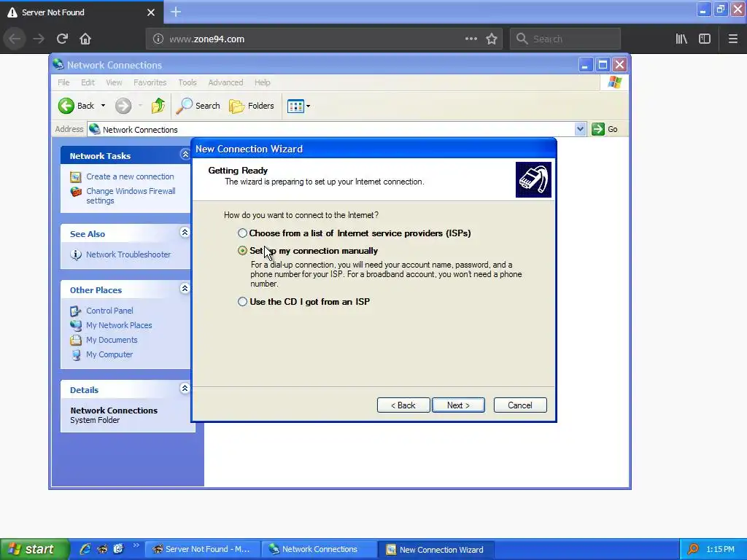The image size is (747, 560).
Task: Toggle Firefox sidebar view icon
Action: (x=705, y=39)
